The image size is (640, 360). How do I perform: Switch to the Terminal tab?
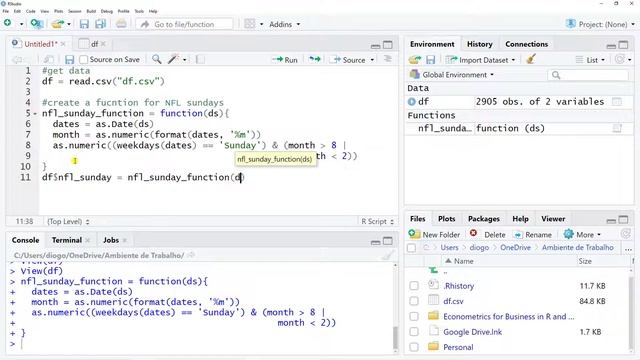click(x=67, y=240)
